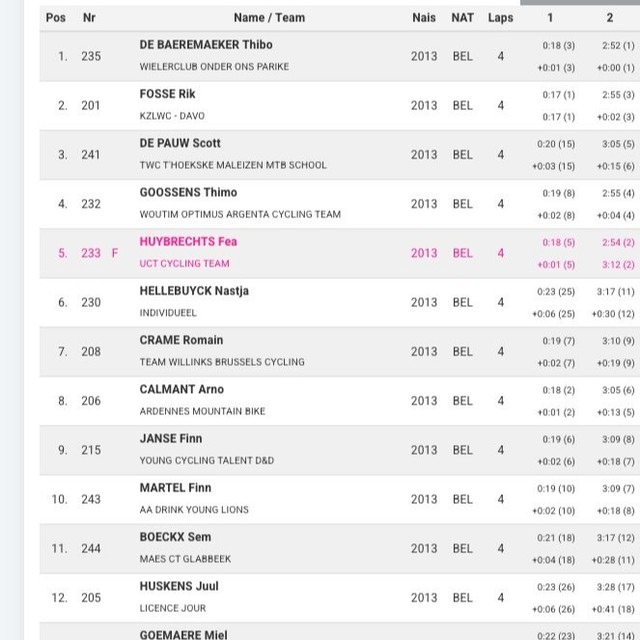Viewport: 640px width, 640px height.
Task: Select CALMANT Arno's row
Action: [x=340, y=401]
